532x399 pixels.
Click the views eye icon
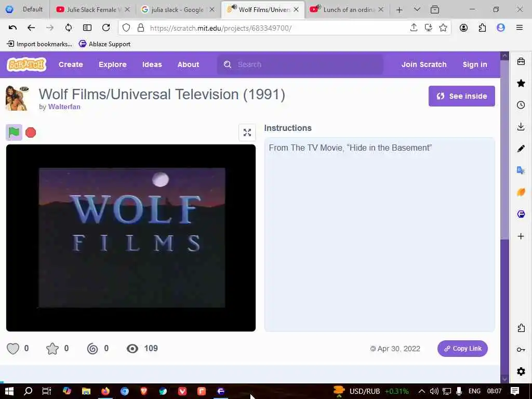[x=132, y=349]
